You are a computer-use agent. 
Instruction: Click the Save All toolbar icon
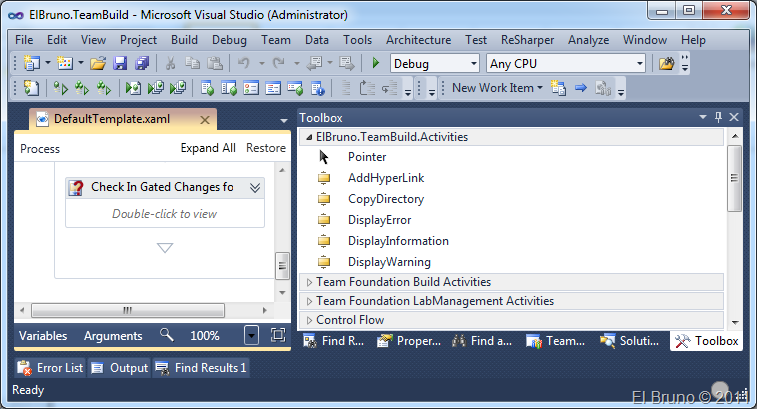coord(141,63)
